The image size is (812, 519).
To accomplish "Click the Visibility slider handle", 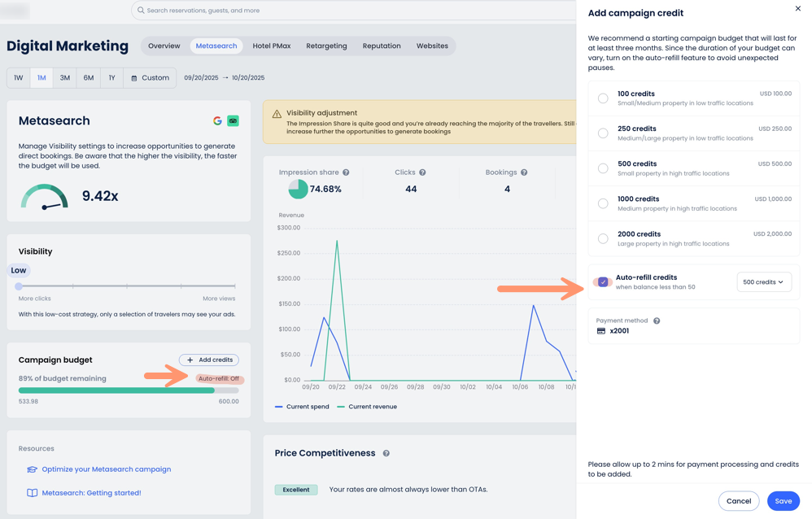I will pyautogui.click(x=19, y=286).
